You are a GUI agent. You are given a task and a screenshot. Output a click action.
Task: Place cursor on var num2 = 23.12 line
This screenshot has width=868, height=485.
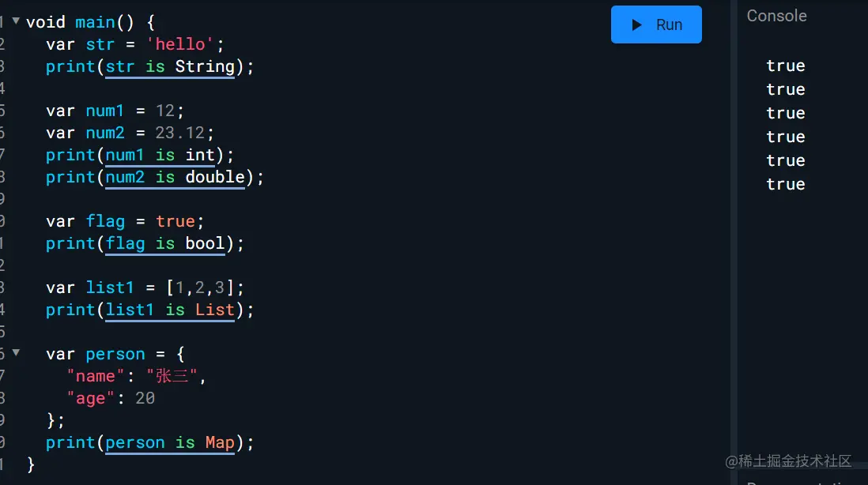tap(130, 133)
